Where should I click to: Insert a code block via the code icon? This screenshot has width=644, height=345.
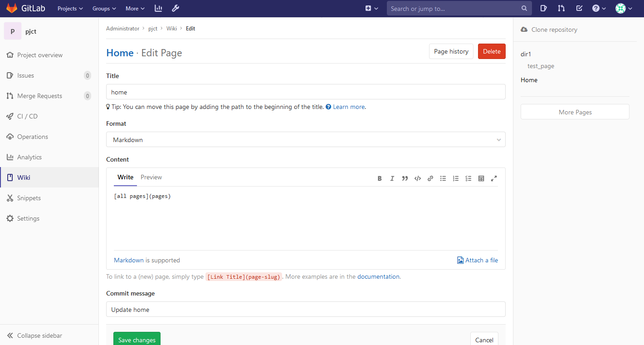coord(418,178)
